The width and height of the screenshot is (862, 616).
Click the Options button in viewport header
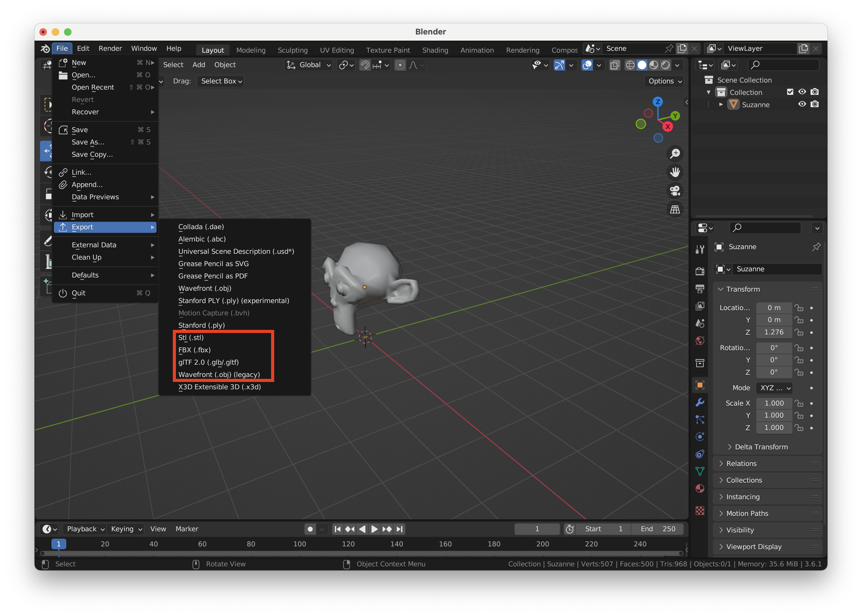coord(664,81)
